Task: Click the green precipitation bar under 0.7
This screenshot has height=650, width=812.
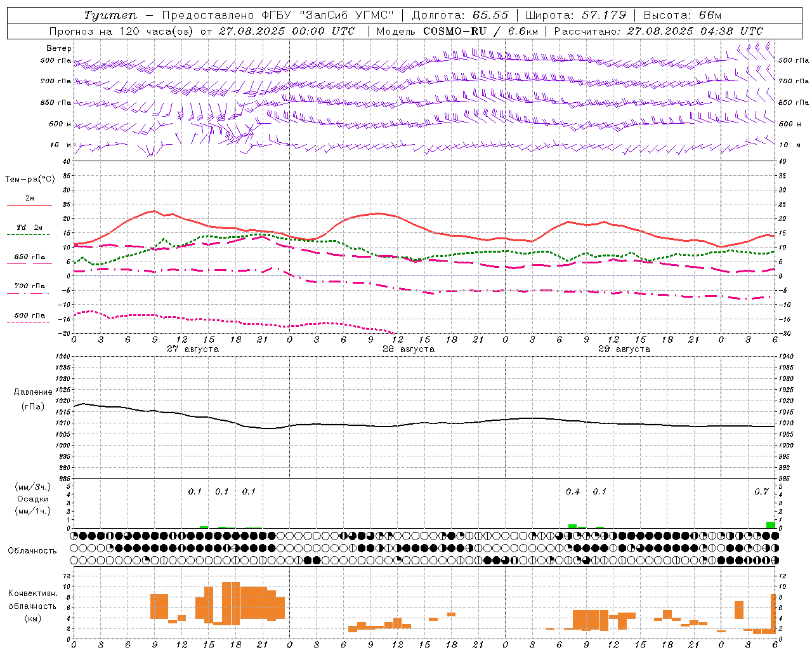Action: (770, 525)
